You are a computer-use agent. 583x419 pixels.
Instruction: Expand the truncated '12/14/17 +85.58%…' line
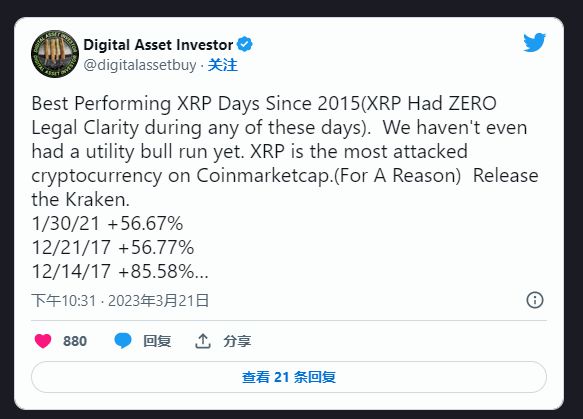pyautogui.click(x=120, y=271)
